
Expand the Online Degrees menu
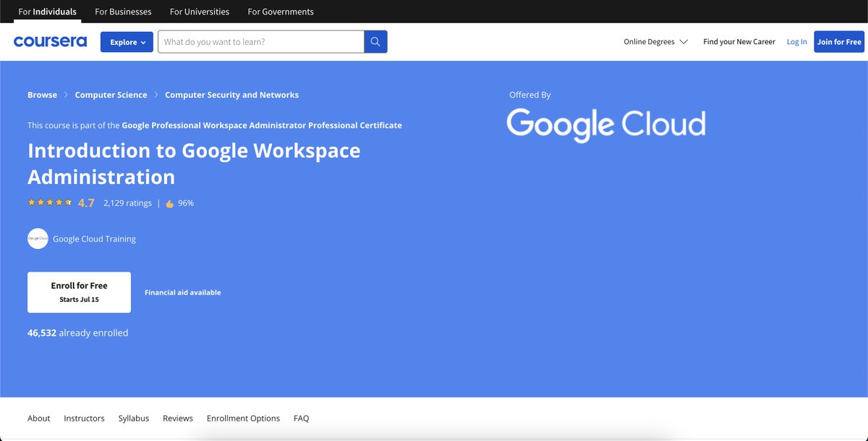656,42
